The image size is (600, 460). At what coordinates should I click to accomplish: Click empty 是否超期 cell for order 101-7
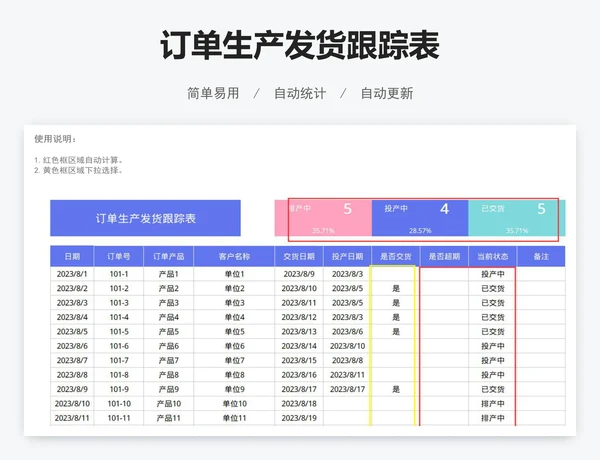pos(444,360)
